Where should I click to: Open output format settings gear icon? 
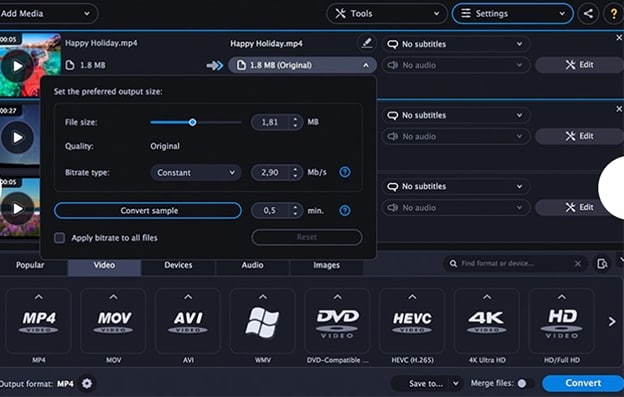[x=87, y=383]
